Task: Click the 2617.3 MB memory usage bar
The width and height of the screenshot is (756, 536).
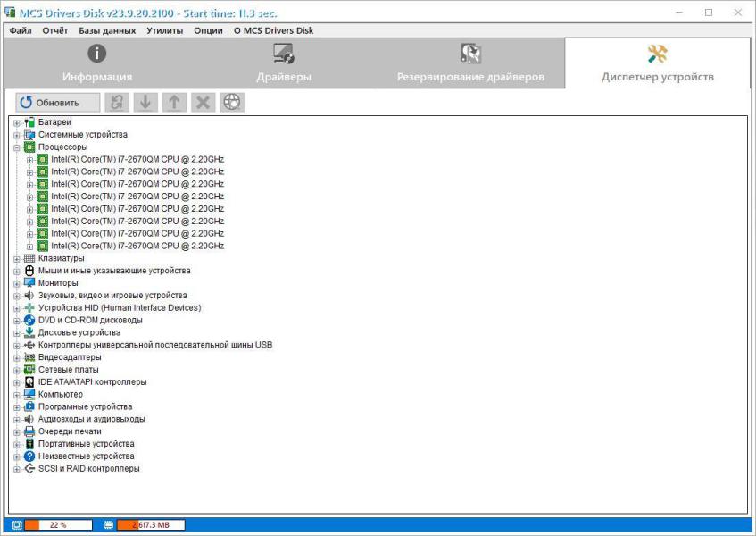Action: click(x=151, y=525)
